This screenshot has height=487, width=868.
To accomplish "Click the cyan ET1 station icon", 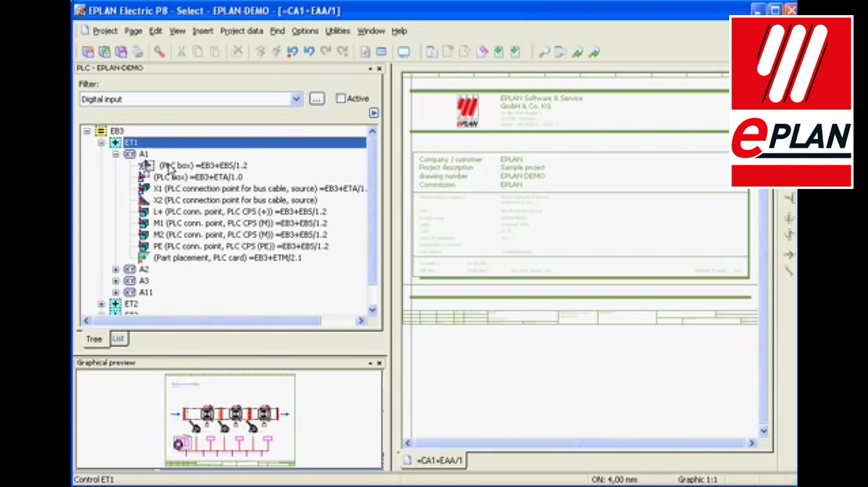I will point(115,142).
